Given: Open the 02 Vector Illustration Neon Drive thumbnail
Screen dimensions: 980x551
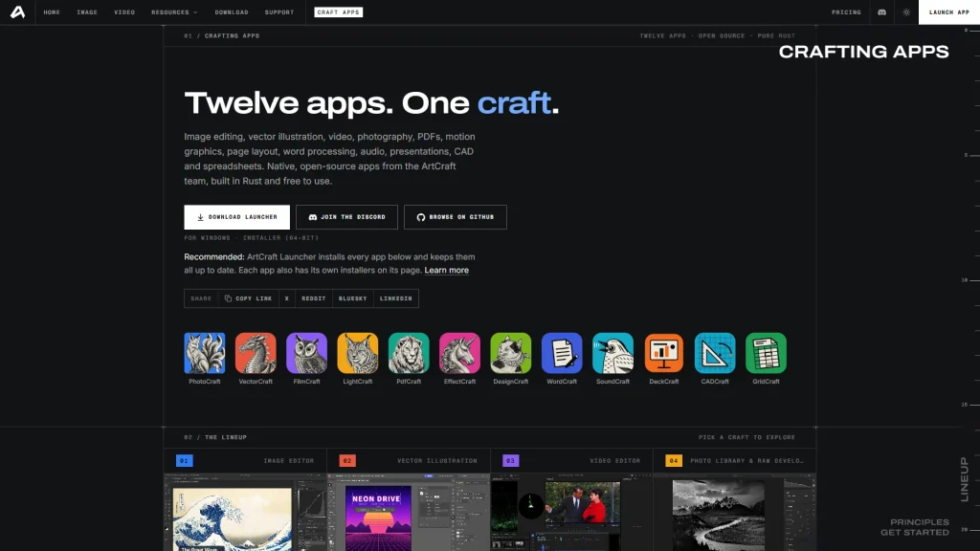Looking at the screenshot, I should point(409,513).
